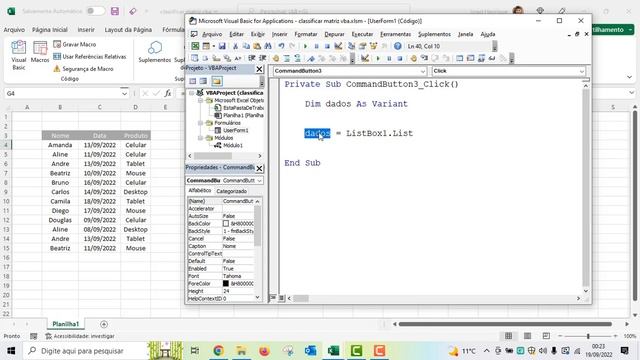Open the Excel Name Box dropdown arrow
This screenshot has height=360, width=640.
(x=124, y=93)
